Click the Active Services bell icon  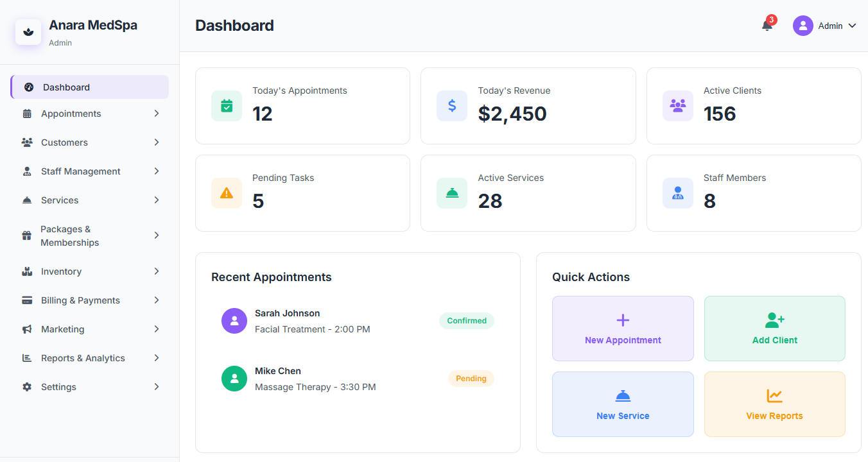(x=452, y=193)
